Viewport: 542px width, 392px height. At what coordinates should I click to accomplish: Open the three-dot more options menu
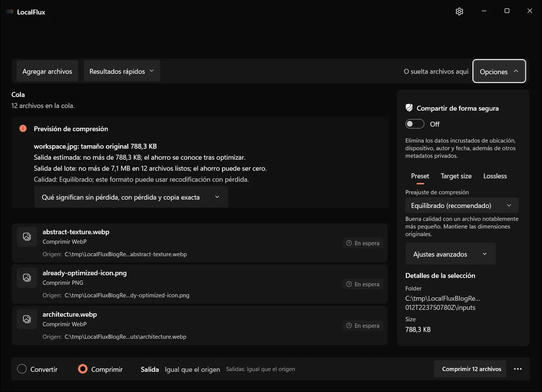pos(518,369)
